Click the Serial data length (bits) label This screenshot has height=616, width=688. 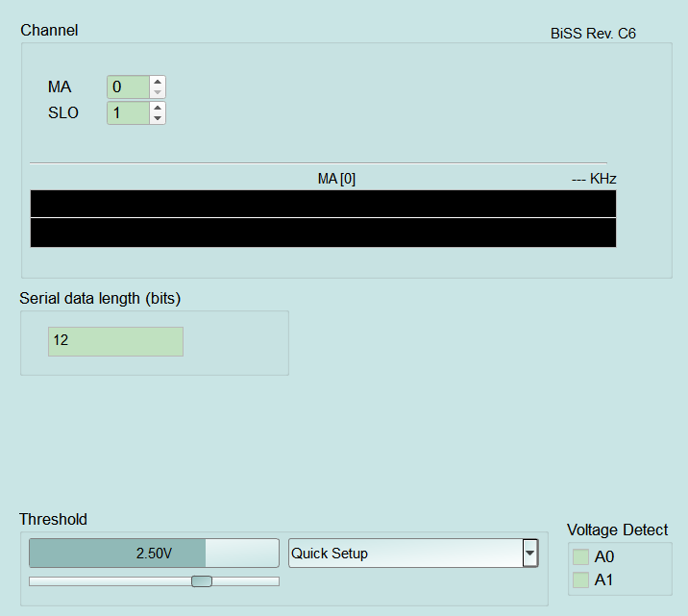click(x=100, y=298)
